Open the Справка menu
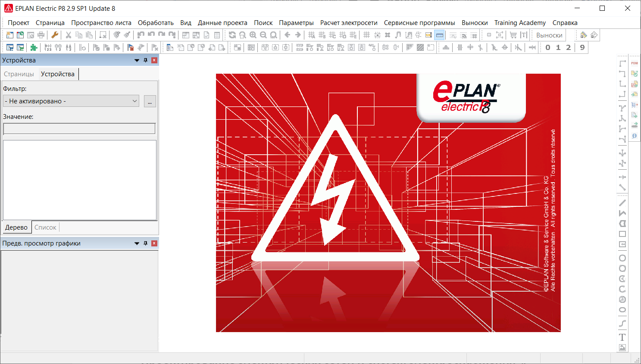Viewport: 641px width, 364px height. 565,23
